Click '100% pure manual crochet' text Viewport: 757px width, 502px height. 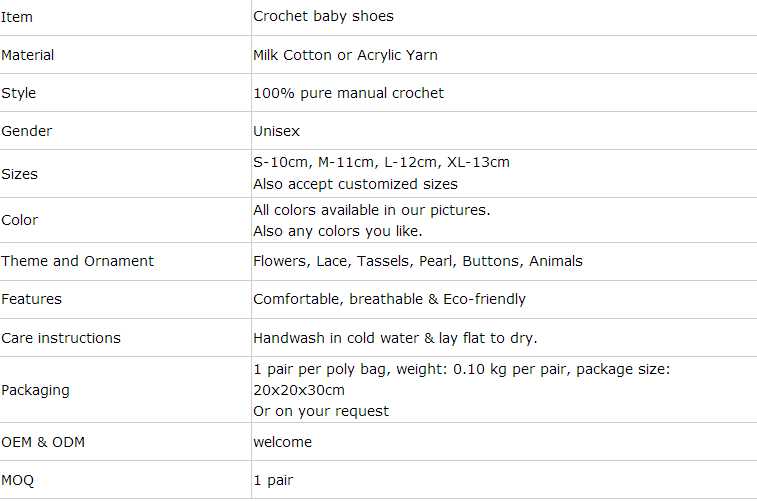[x=348, y=93]
